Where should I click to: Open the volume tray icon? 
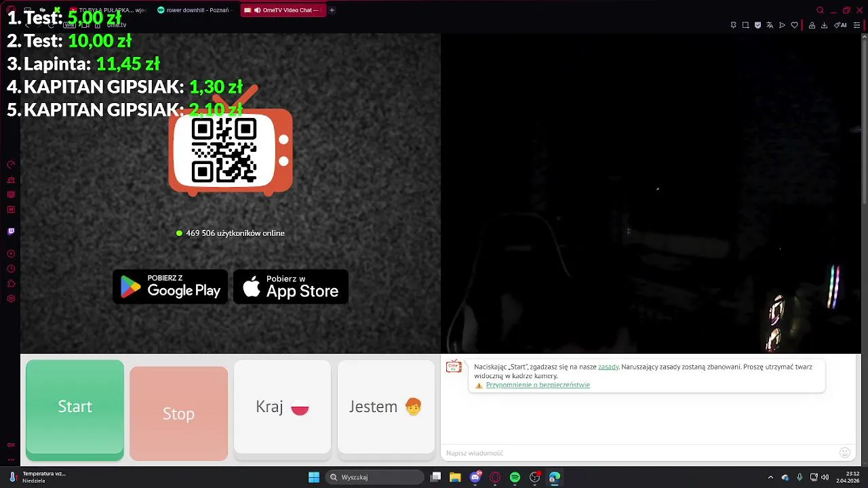825,477
